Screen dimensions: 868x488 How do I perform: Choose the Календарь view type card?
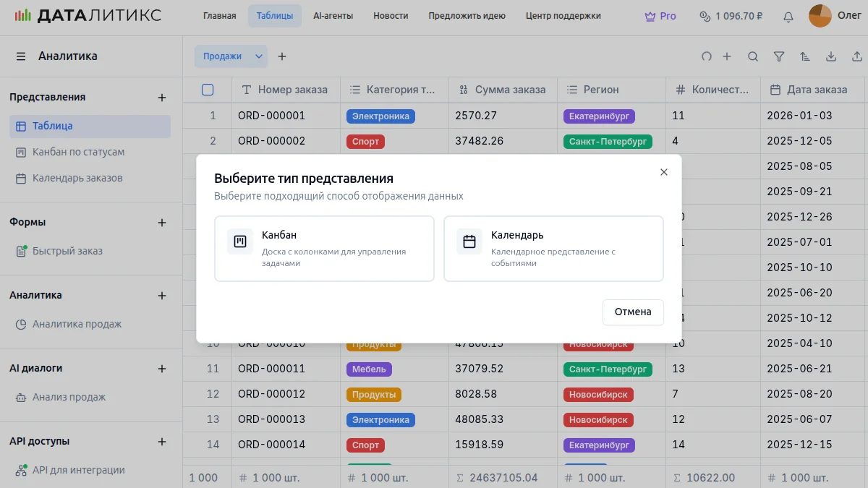point(553,248)
